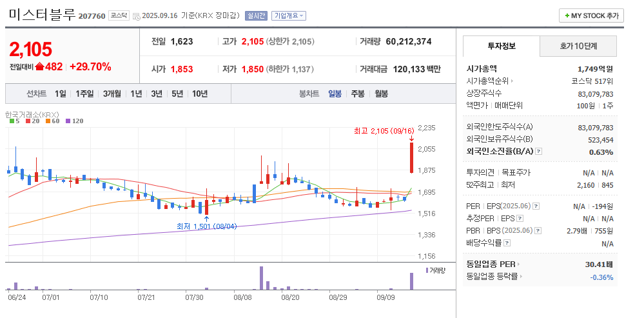Click the 한국거래소(KRX) chart label
644x318 pixels.
32,114
